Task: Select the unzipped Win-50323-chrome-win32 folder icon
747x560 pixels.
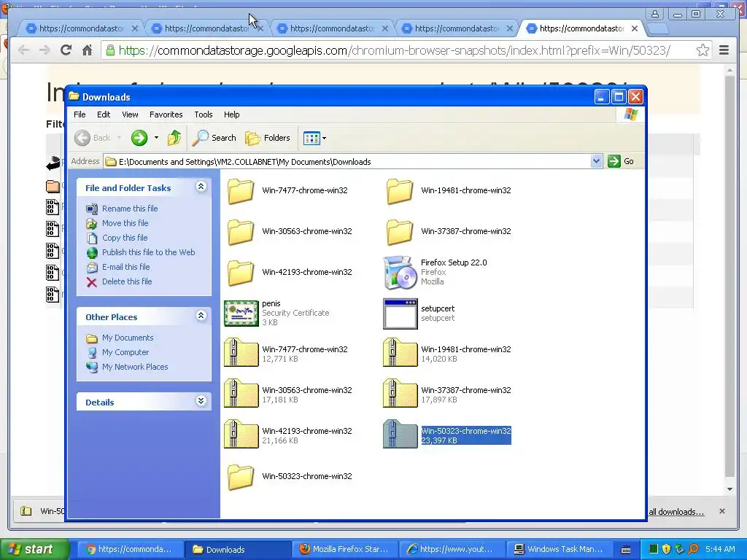Action: pyautogui.click(x=241, y=477)
